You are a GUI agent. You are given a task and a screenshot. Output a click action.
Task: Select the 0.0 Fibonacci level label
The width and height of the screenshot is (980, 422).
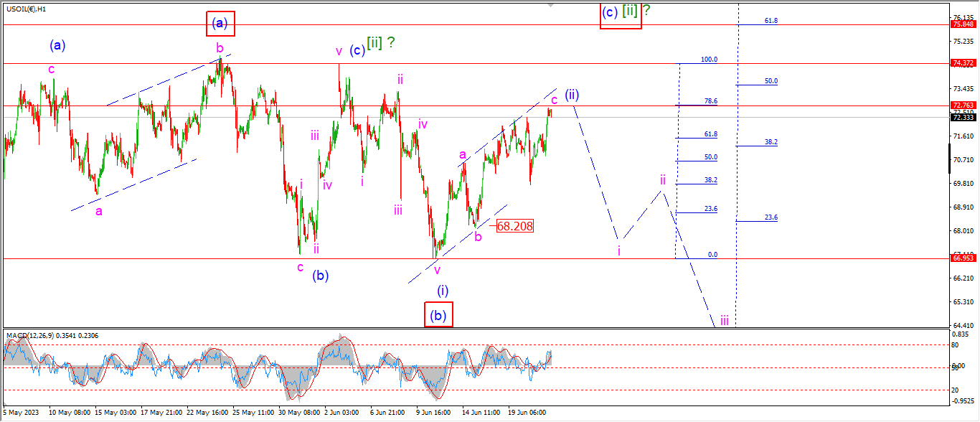[x=712, y=254]
